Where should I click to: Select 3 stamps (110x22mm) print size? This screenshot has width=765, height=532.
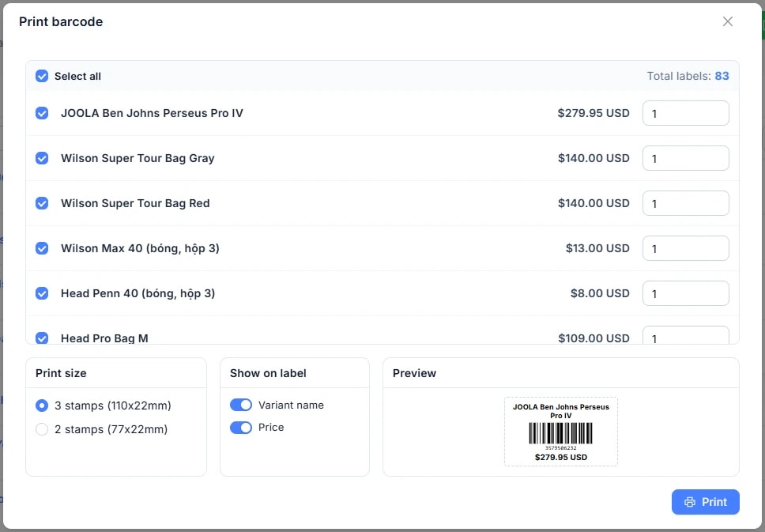[x=42, y=406]
